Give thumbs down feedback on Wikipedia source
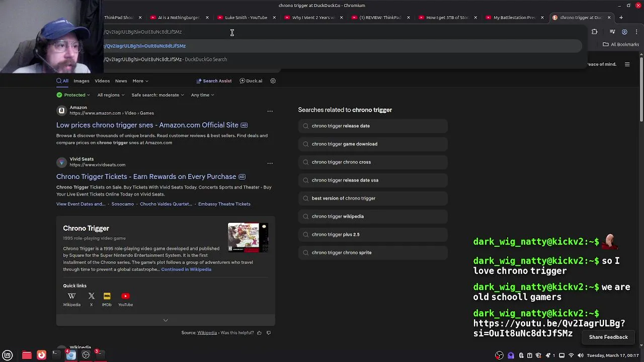Viewport: 644px width, 362px height. (x=268, y=333)
